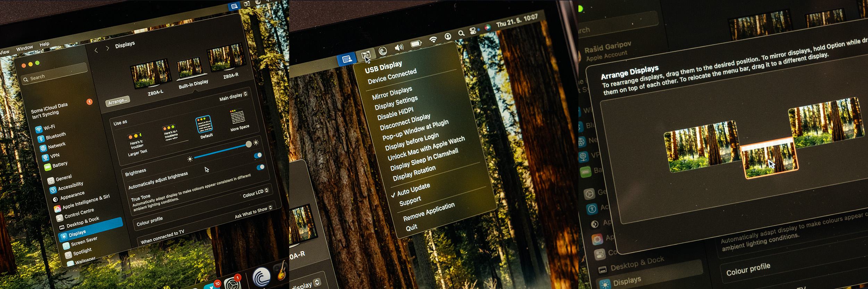Open the Apple Intelligence & Siri sidebar icon
This screenshot has height=289, width=868.
57,209
